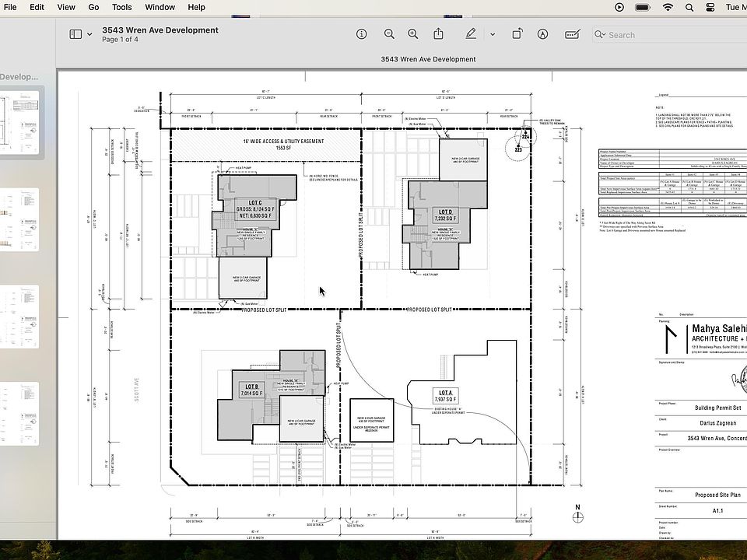Select the second page thumbnail
This screenshot has height=560, width=747.
click(x=20, y=219)
